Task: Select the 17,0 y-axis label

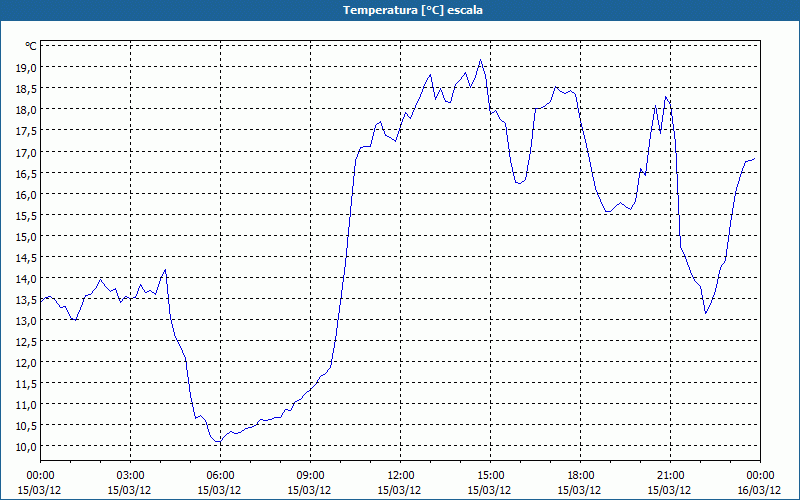Action: click(x=28, y=152)
